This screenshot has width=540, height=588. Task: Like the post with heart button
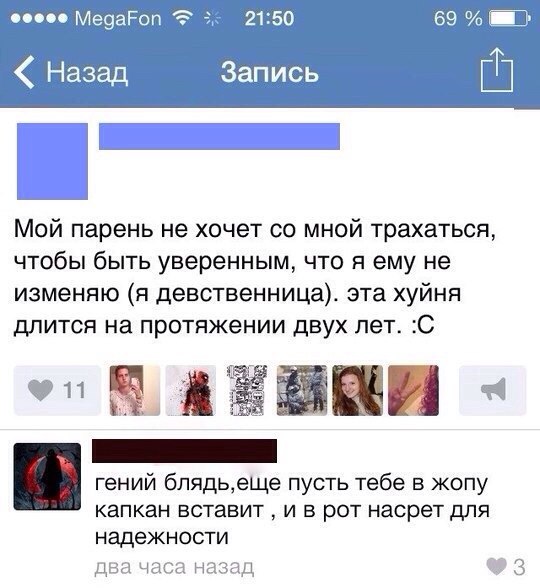coord(57,390)
